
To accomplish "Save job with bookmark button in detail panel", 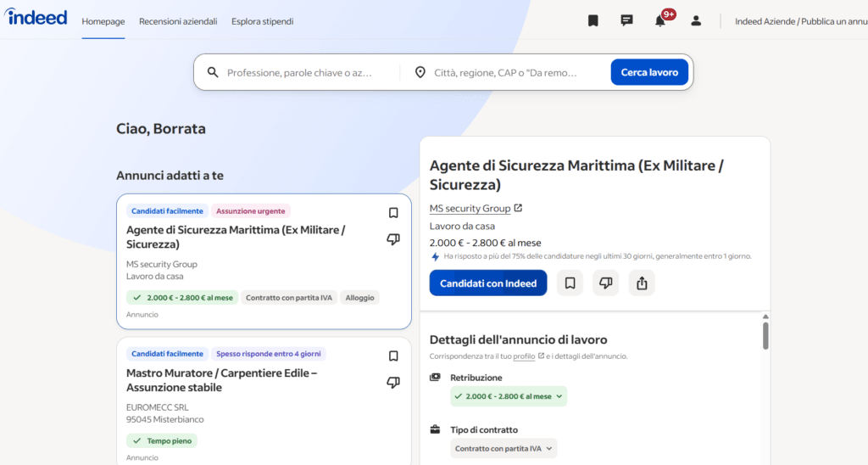I will [x=570, y=283].
